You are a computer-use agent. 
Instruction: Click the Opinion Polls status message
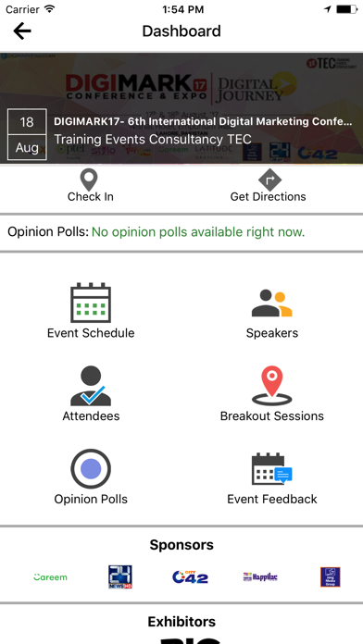pos(198,232)
